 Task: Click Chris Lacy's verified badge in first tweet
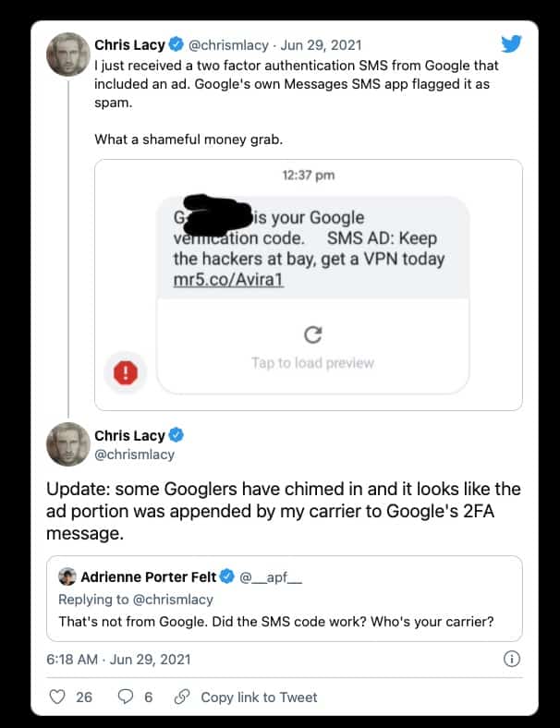tap(176, 44)
